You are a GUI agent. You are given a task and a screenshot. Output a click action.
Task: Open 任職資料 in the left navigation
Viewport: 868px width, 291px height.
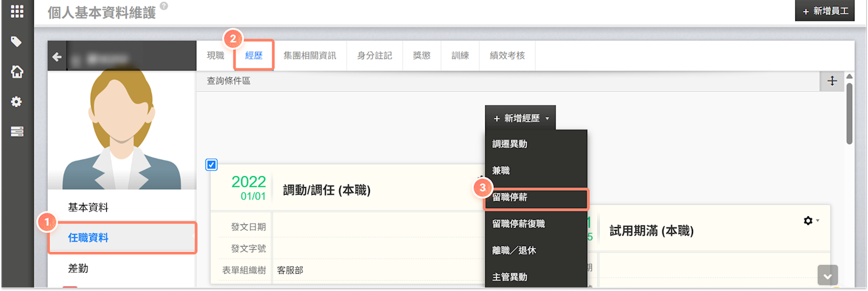[88, 238]
